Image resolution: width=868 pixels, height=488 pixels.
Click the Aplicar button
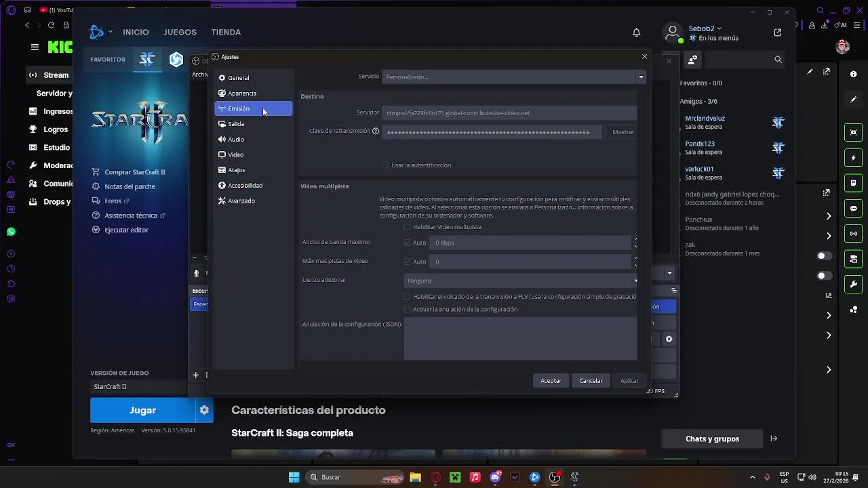click(629, 381)
